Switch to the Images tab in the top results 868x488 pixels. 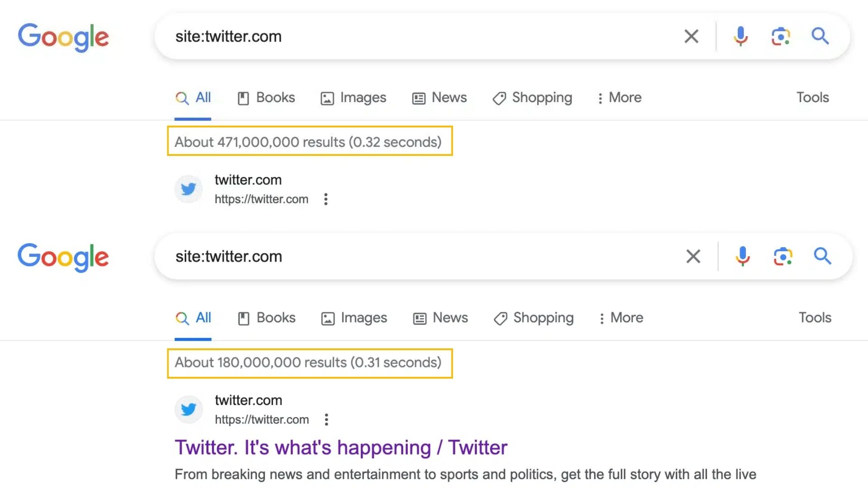354,98
